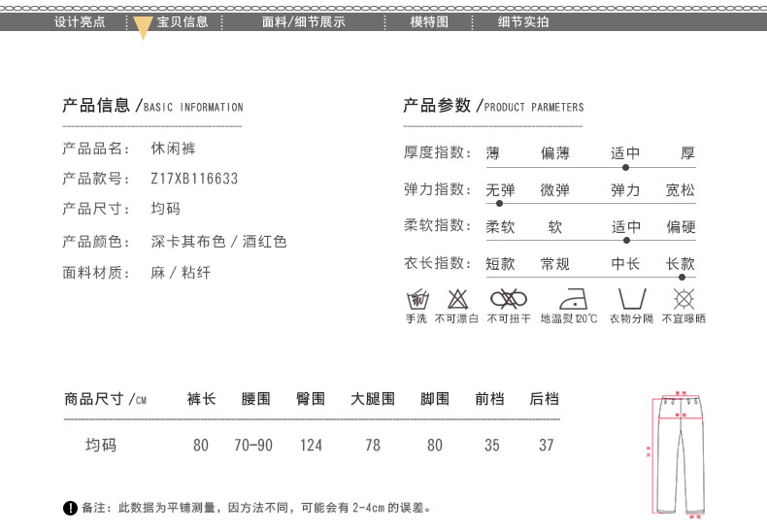This screenshot has height=532, width=767.
Task: Click the warning icon beside 备注 note
Action: pos(70,508)
